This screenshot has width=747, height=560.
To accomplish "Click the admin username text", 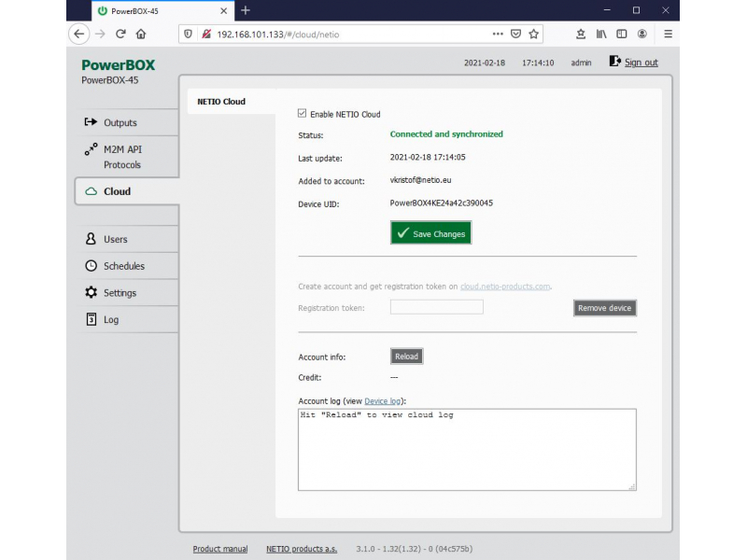I will click(x=581, y=63).
